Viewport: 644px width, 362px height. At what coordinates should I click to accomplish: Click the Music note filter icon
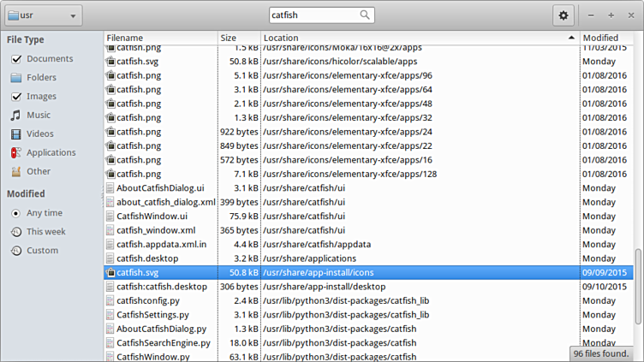point(15,116)
